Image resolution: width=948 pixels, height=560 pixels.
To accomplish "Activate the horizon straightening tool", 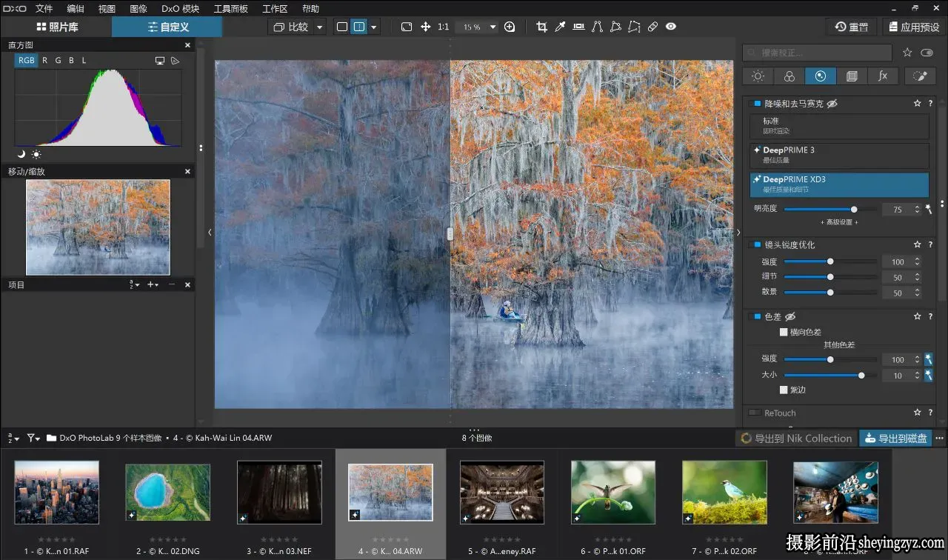I will 578,27.
